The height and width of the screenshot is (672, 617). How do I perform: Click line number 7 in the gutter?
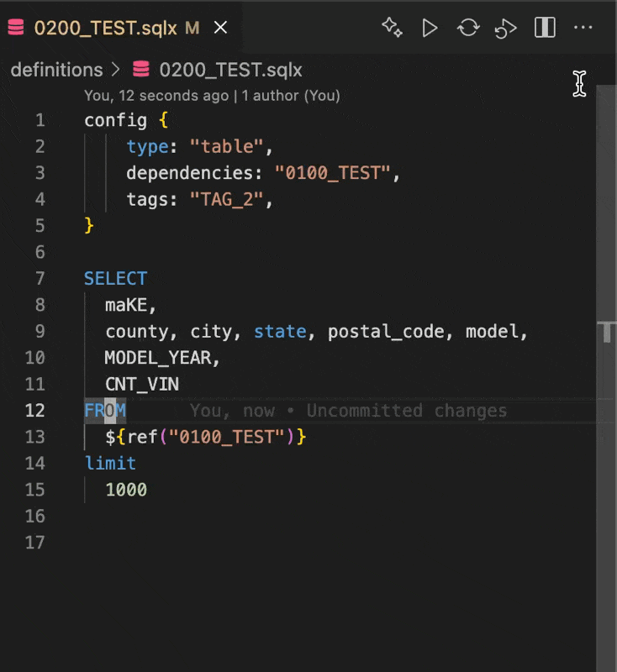tap(40, 279)
